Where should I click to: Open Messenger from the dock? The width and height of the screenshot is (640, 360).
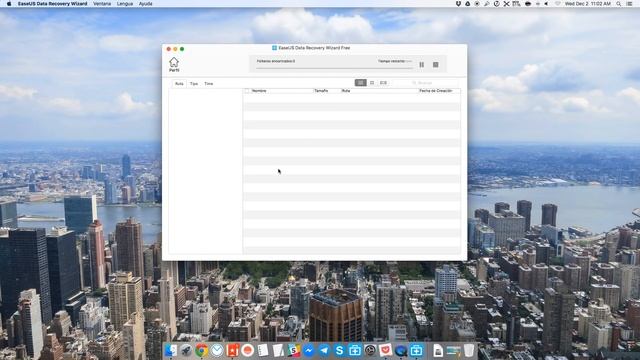click(309, 350)
